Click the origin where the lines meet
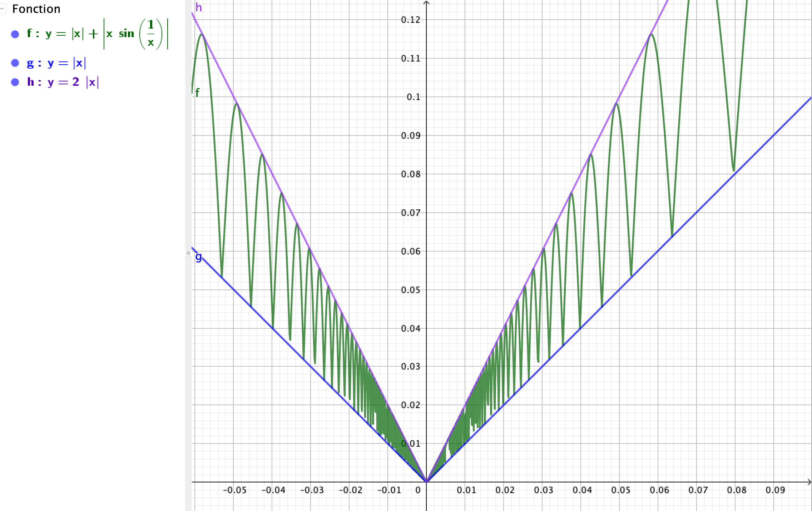The width and height of the screenshot is (812, 511). click(426, 482)
